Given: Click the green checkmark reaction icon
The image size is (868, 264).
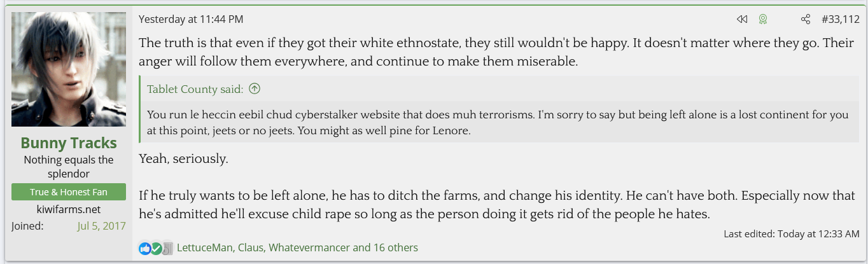Looking at the screenshot, I should pos(156,248).
